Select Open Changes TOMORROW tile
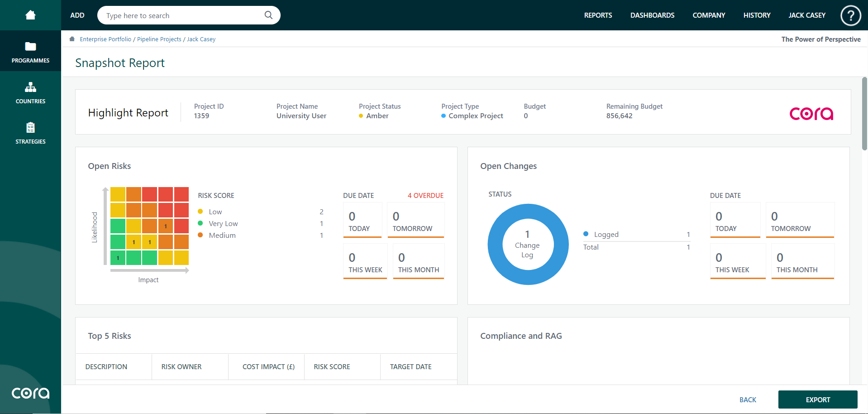Image resolution: width=868 pixels, height=414 pixels. click(x=800, y=220)
